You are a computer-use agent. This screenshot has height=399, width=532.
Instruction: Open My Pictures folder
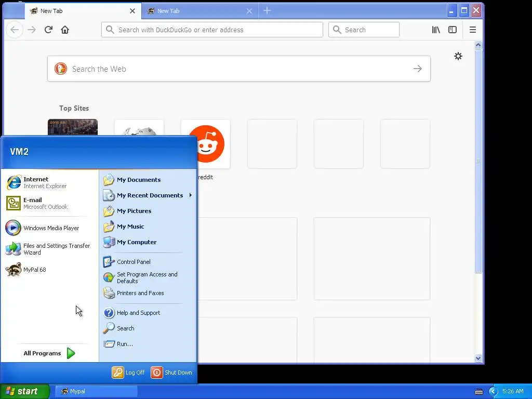coord(148,211)
